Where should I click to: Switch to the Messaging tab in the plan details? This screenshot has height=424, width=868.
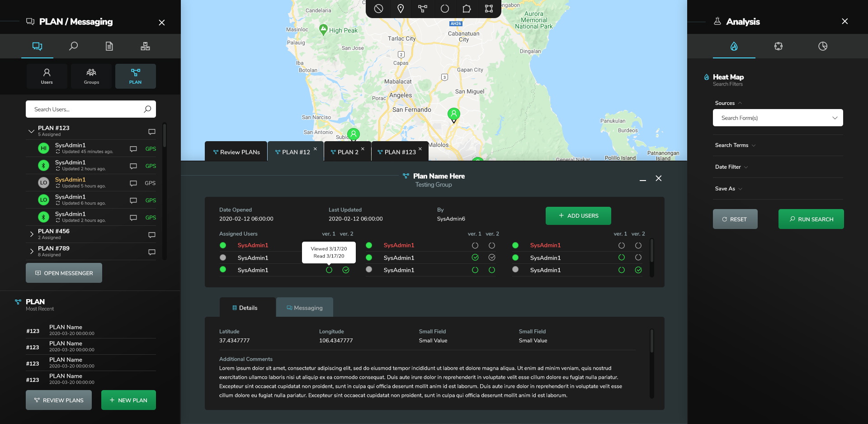[304, 307]
